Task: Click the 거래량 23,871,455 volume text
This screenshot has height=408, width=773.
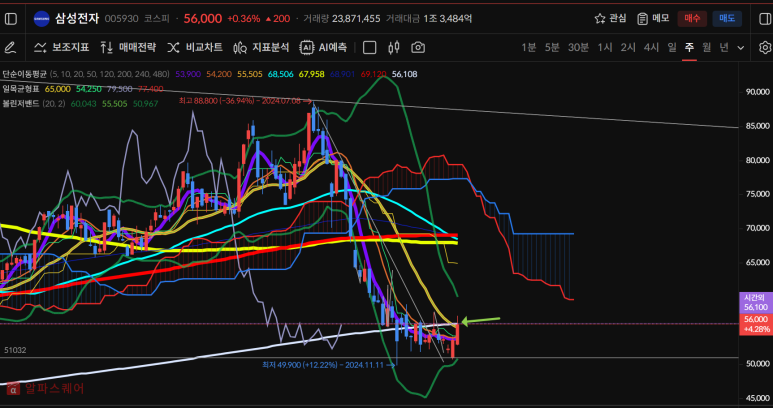Action: 342,19
